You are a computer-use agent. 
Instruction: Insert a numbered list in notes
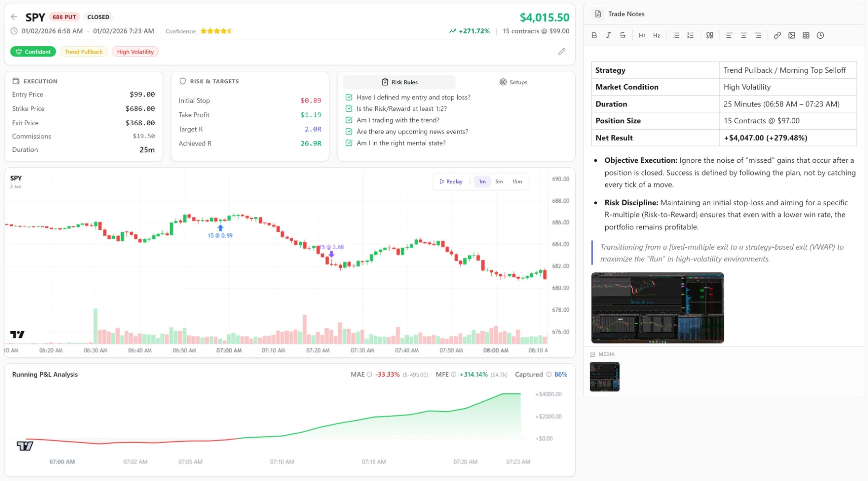[x=691, y=35]
